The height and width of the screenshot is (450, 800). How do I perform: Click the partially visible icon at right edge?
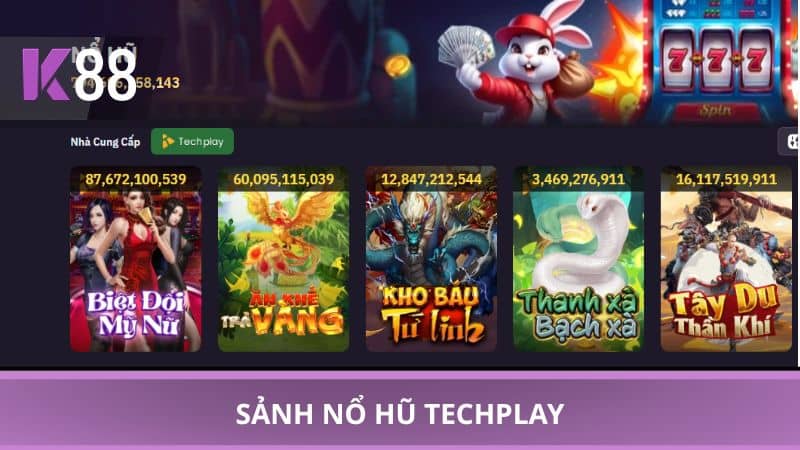click(789, 141)
